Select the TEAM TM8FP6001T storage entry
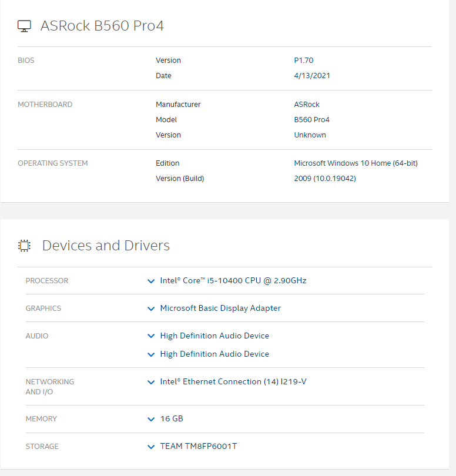The width and height of the screenshot is (456, 476). 198,446
